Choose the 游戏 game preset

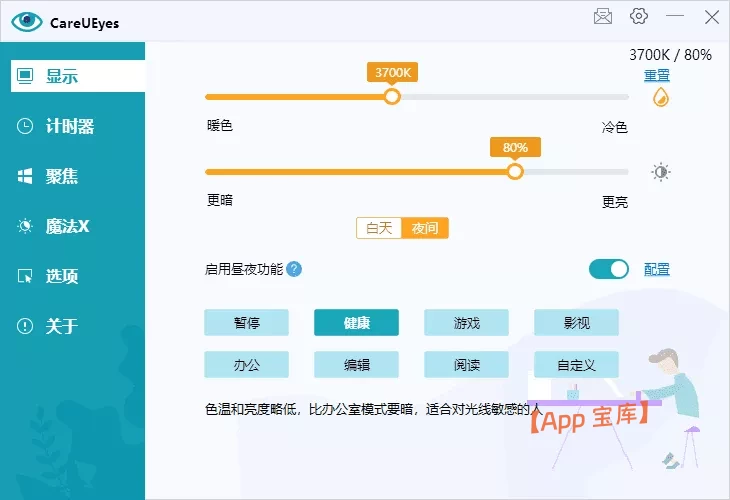[466, 323]
